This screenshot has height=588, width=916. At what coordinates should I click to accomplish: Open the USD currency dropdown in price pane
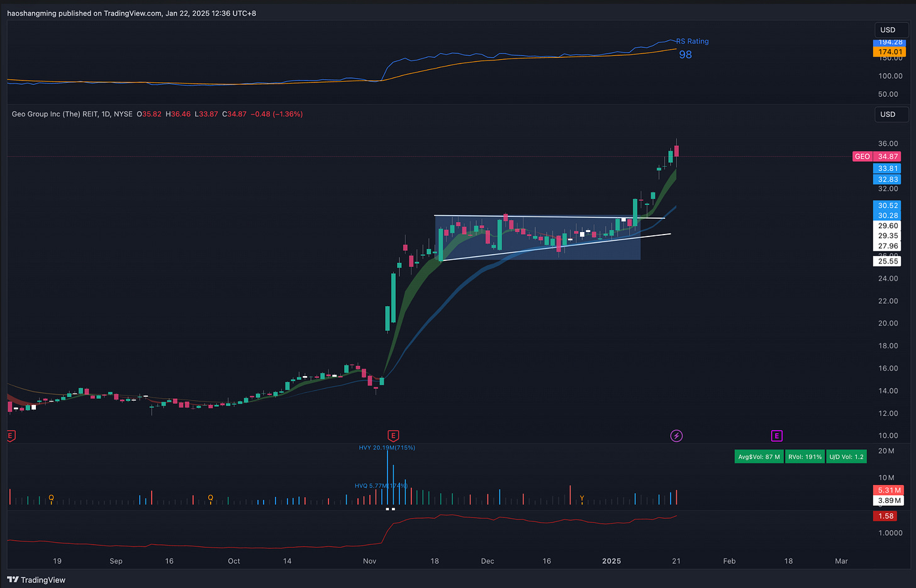tap(891, 114)
